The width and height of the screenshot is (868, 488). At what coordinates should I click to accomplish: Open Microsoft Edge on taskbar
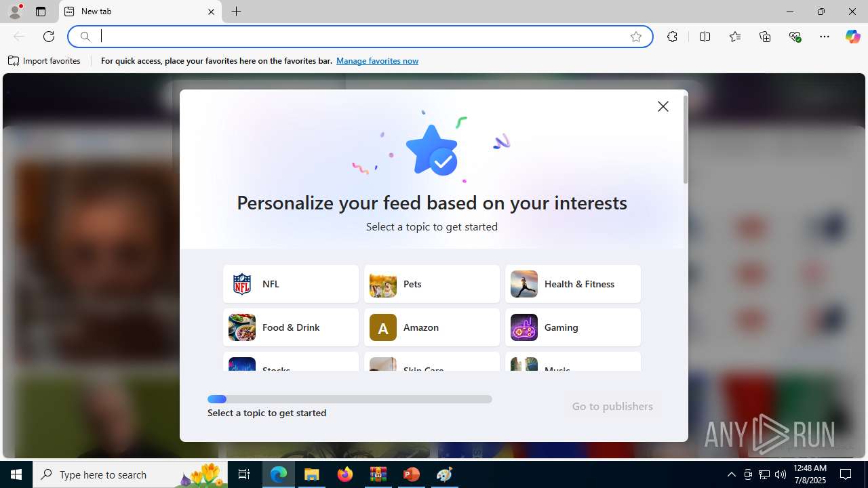(x=279, y=474)
